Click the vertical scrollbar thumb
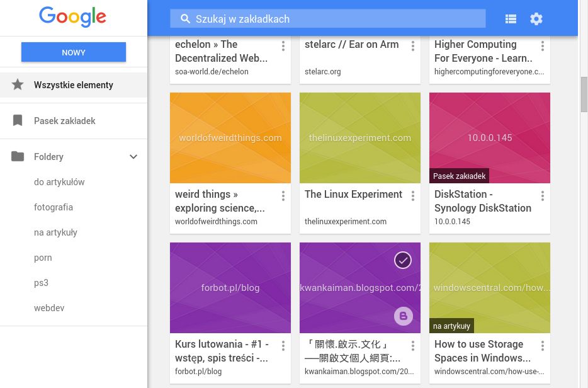Image resolution: width=588 pixels, height=388 pixels. coord(584,94)
